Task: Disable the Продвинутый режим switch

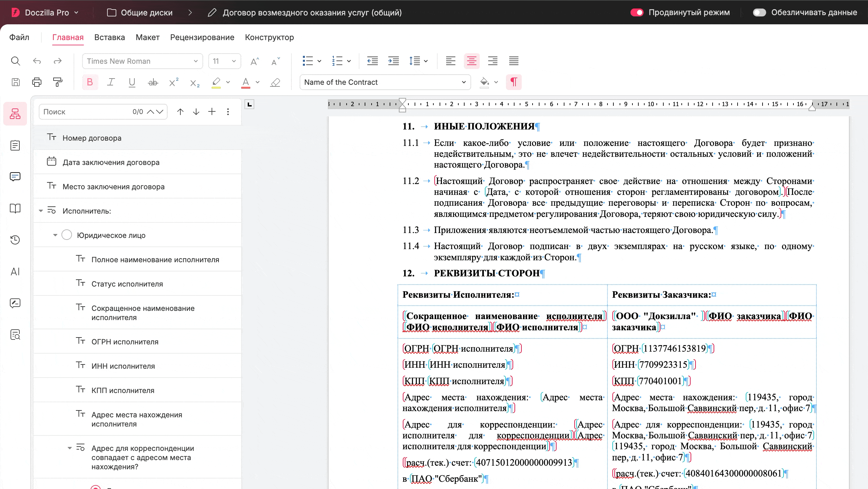Action: coord(636,12)
